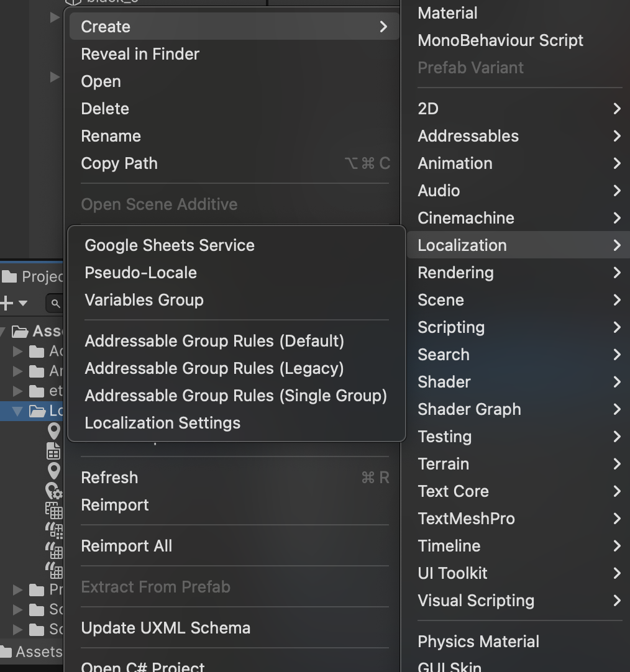This screenshot has width=630, height=672.
Task: Open the Visual Scripting submenu
Action: click(519, 601)
